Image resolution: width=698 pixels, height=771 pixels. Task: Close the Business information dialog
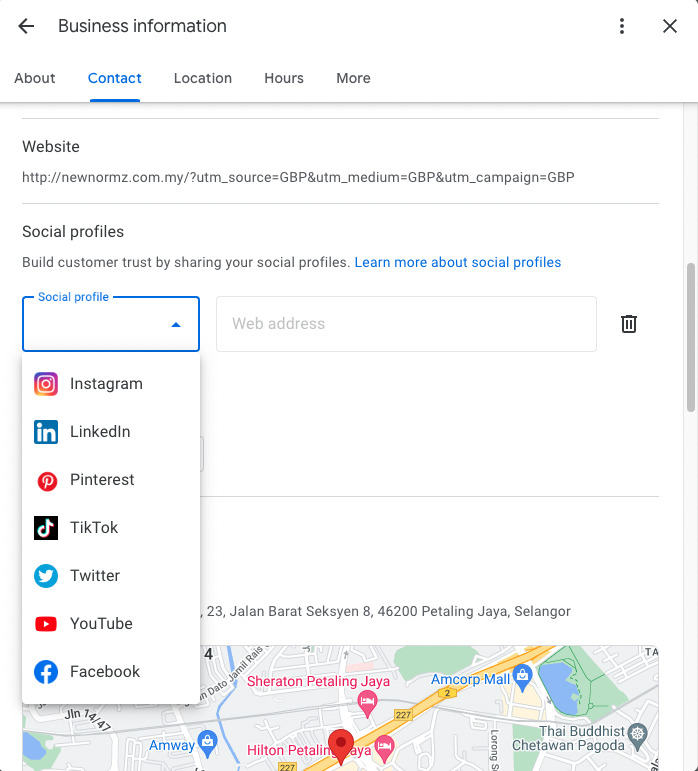click(669, 26)
